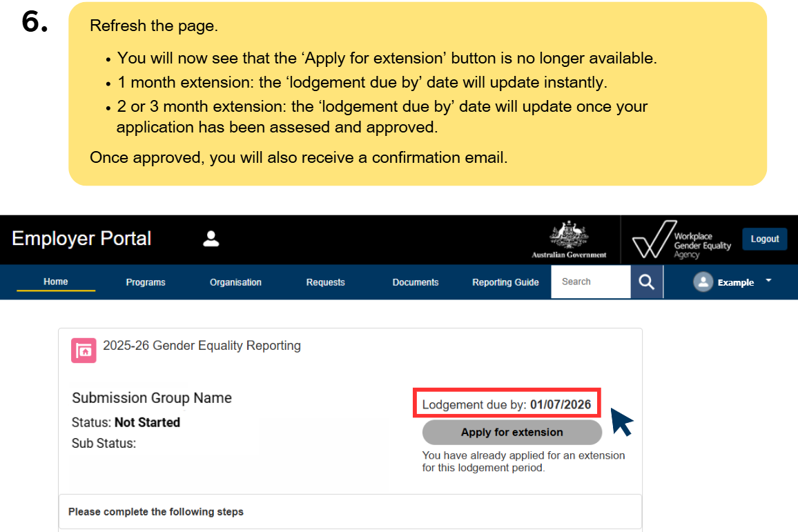Select the Organisation tab

pyautogui.click(x=235, y=282)
